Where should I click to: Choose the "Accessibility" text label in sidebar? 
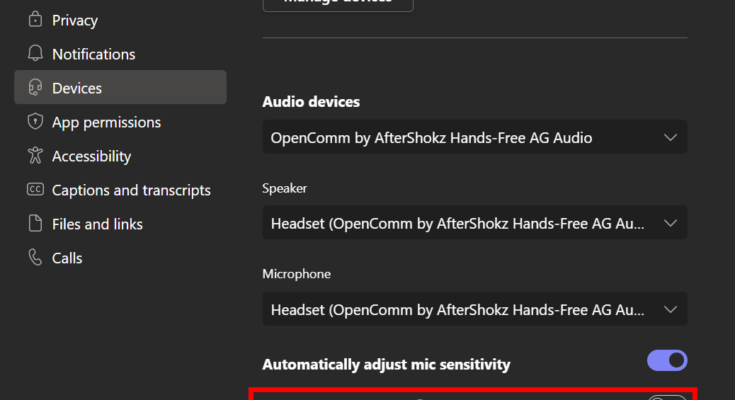pos(91,156)
